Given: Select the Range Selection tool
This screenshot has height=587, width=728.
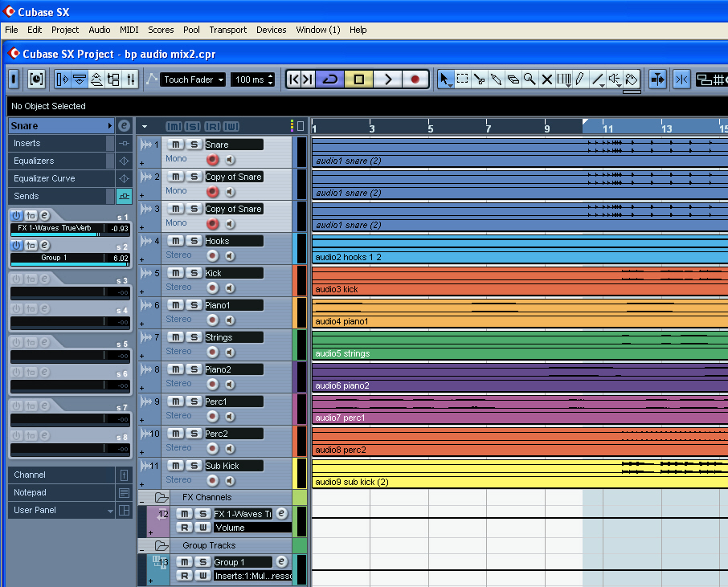Looking at the screenshot, I should pos(462,79).
